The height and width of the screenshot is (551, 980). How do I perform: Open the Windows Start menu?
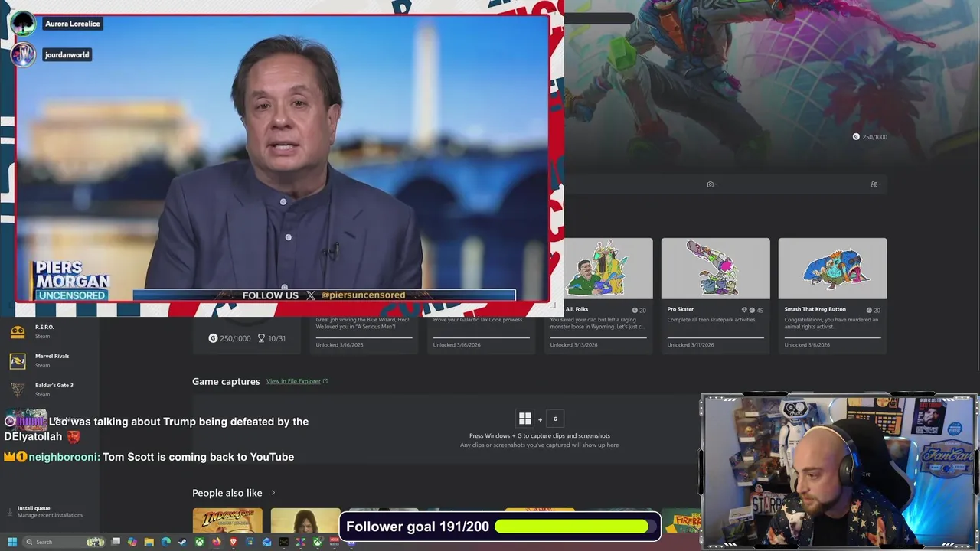click(x=12, y=542)
